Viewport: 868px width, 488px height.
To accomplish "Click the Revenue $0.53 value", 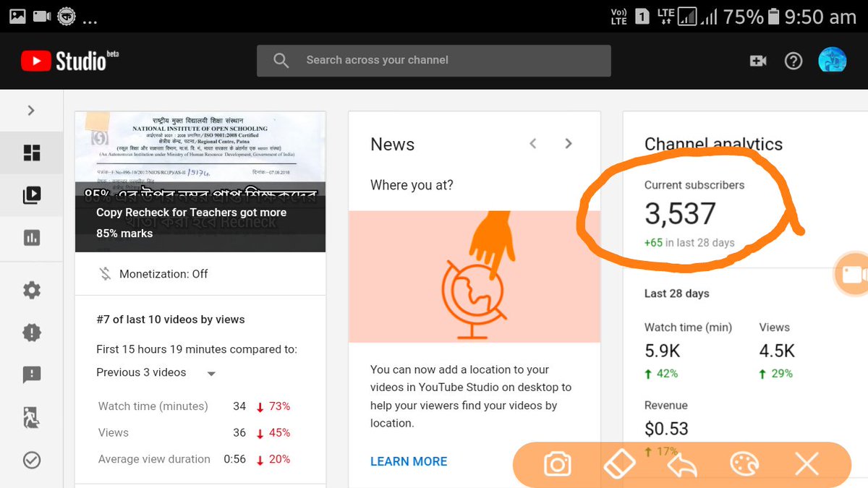I will tap(666, 429).
